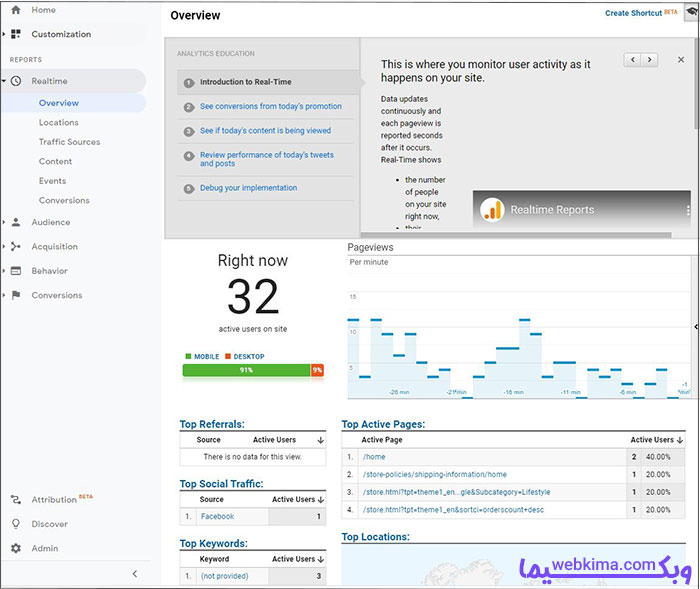Click the Top Locations map
Screen dimensions: 700x589
click(513, 565)
